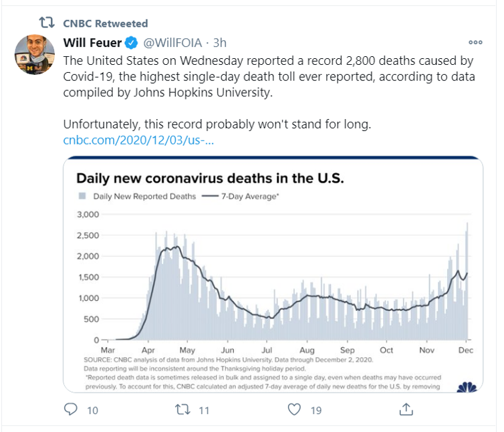Click the reply speech bubble icon
Screen dimensions: 504x432
(72, 409)
